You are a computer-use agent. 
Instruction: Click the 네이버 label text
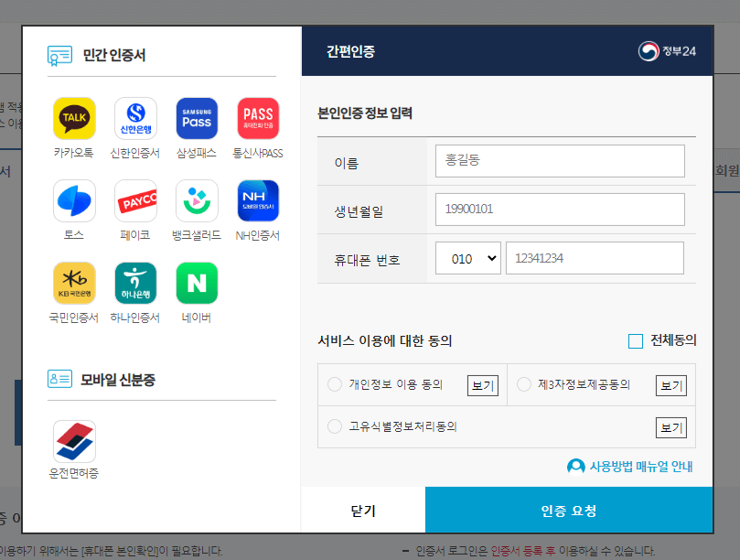click(197, 318)
